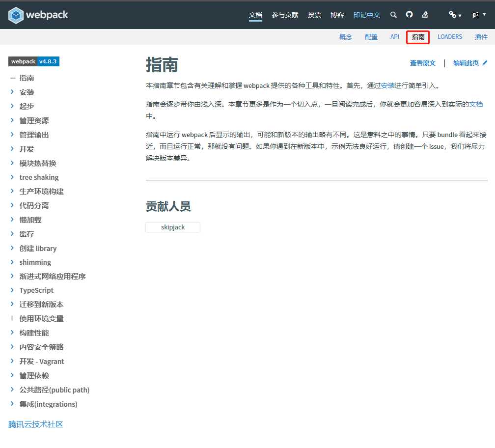Expand the 生产环境构建 chevron
This screenshot has width=495, height=448.
12,191
